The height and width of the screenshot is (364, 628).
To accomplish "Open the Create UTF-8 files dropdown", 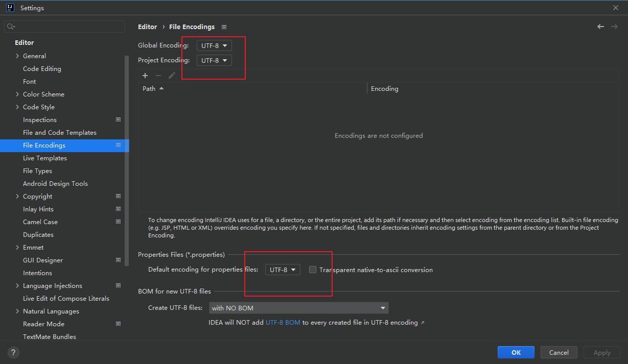I will 298,308.
